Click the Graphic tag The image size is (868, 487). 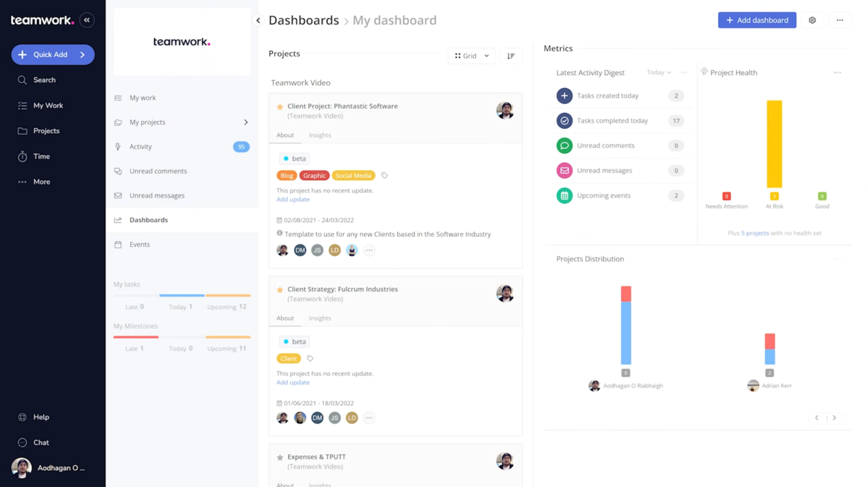[x=314, y=175]
